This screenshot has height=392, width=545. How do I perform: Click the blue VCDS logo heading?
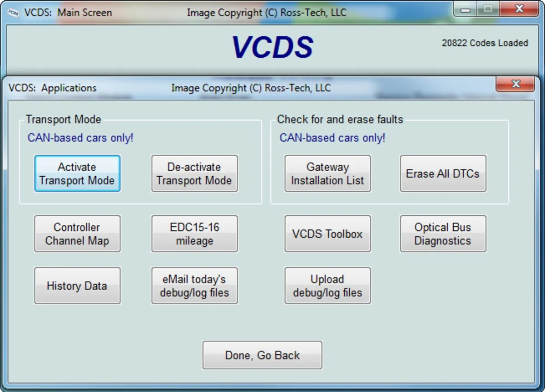tap(272, 45)
